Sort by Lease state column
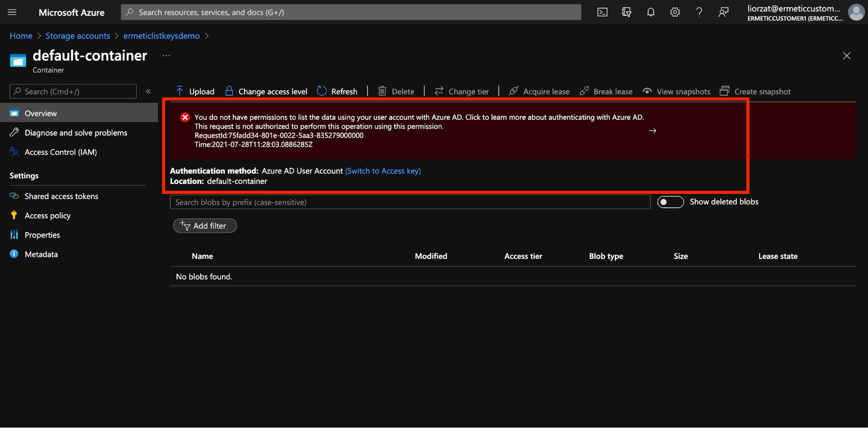This screenshot has height=428, width=868. [x=778, y=256]
